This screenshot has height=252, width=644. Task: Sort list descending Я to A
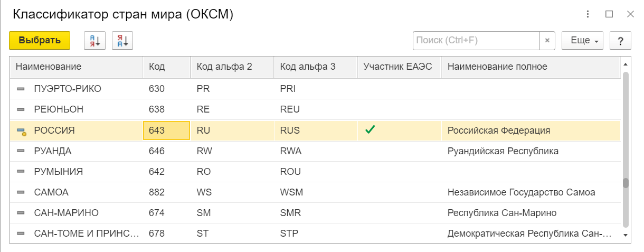point(122,41)
